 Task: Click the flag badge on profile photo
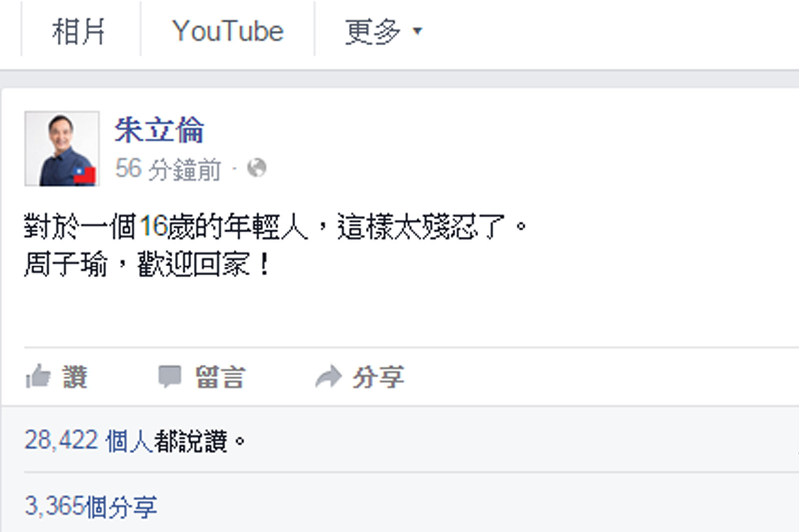pyautogui.click(x=84, y=175)
